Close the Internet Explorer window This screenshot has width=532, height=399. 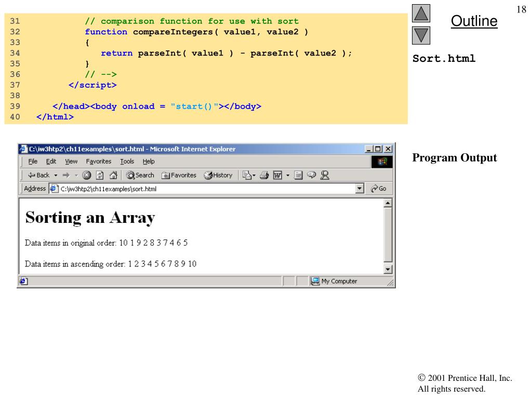(388, 149)
